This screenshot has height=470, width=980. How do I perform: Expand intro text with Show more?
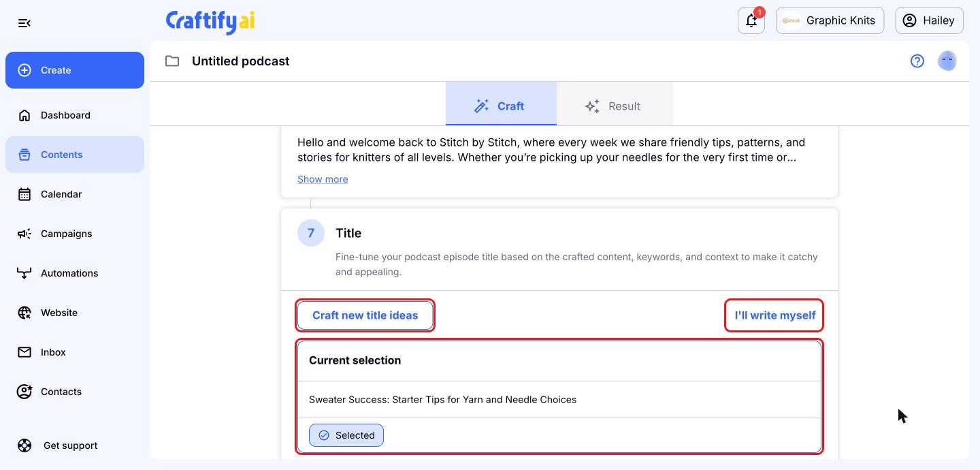point(323,179)
